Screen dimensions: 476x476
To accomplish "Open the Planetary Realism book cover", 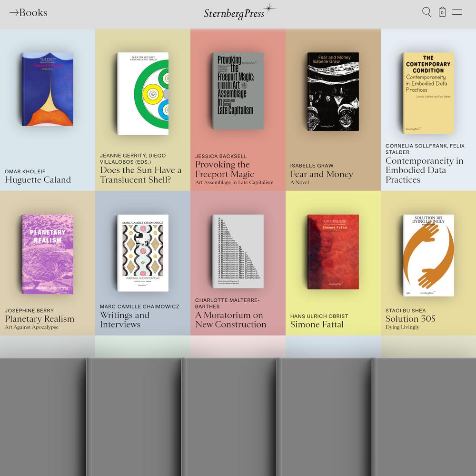I will pyautogui.click(x=47, y=254).
